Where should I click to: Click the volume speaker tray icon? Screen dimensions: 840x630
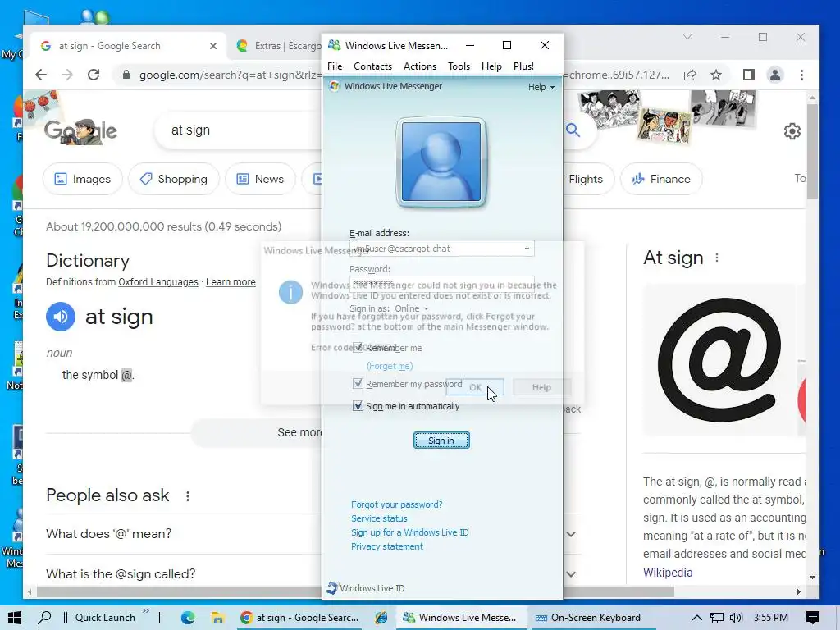click(736, 618)
